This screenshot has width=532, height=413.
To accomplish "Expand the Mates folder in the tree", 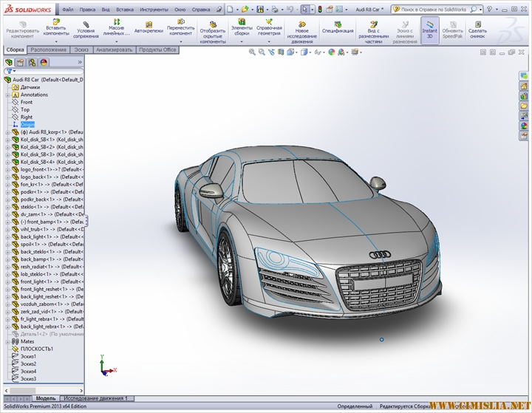I will [x=7, y=341].
